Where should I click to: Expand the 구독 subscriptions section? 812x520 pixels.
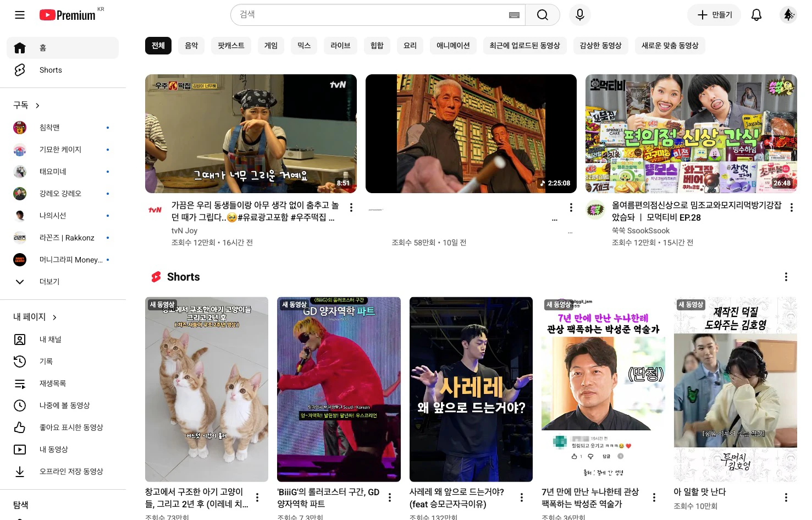(x=27, y=105)
